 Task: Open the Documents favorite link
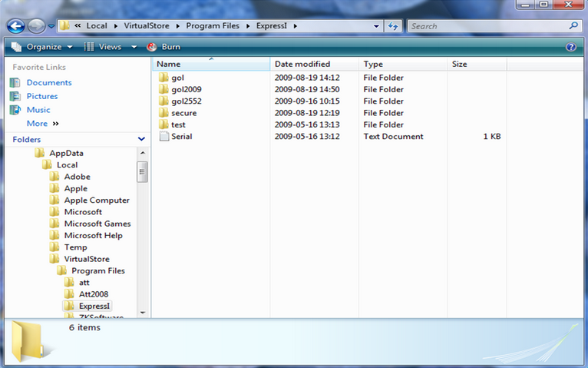[x=49, y=82]
